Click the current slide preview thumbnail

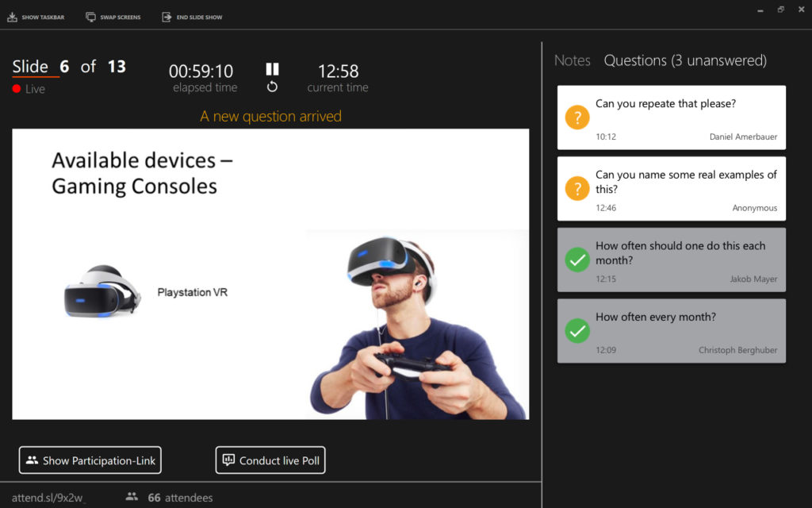[270, 274]
